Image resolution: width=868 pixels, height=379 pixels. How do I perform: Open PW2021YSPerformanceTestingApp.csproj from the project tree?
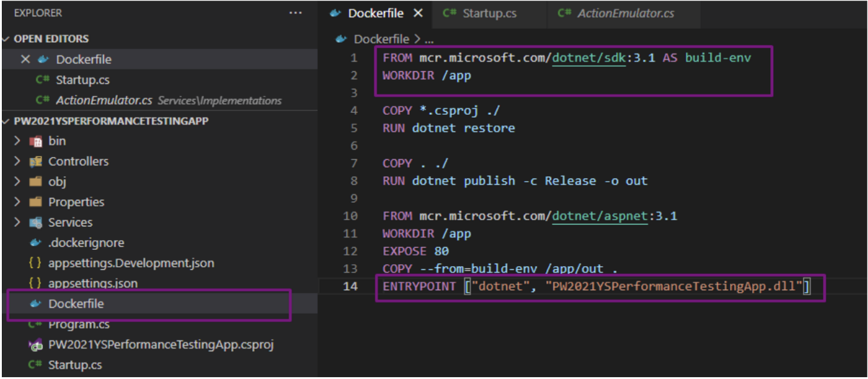point(161,345)
